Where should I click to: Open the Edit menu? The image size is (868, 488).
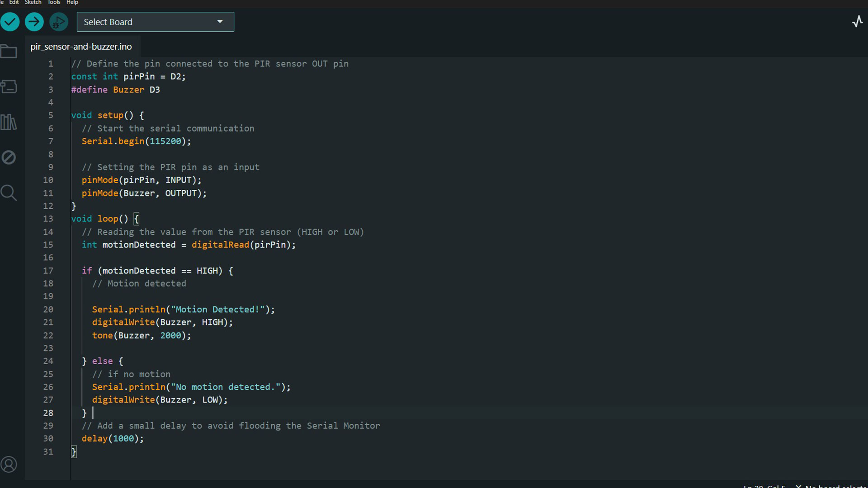tap(14, 2)
